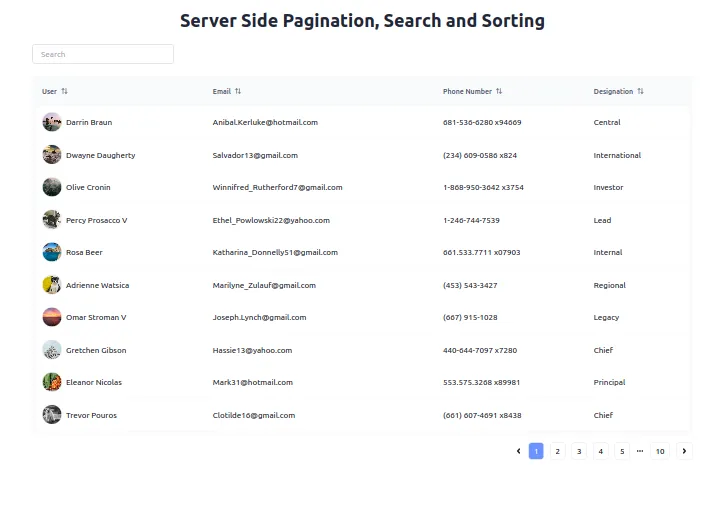Select the name Olive Cronin
The image size is (725, 506).
[x=88, y=187]
